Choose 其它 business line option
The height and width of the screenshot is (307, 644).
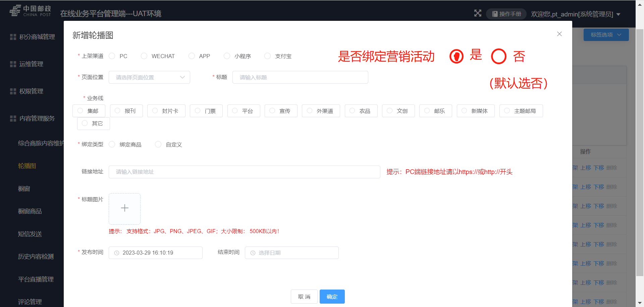coord(94,123)
